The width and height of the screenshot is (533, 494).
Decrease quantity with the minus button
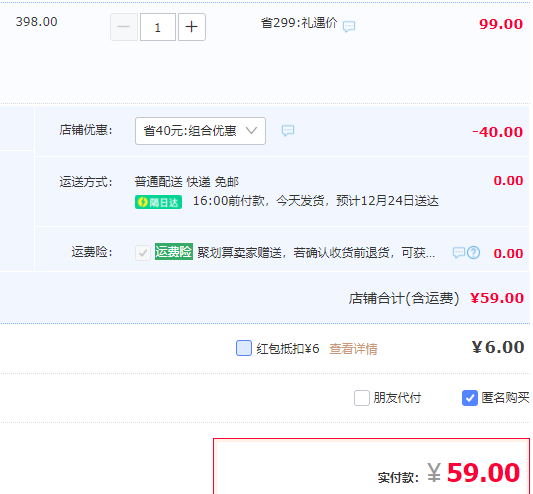(124, 27)
